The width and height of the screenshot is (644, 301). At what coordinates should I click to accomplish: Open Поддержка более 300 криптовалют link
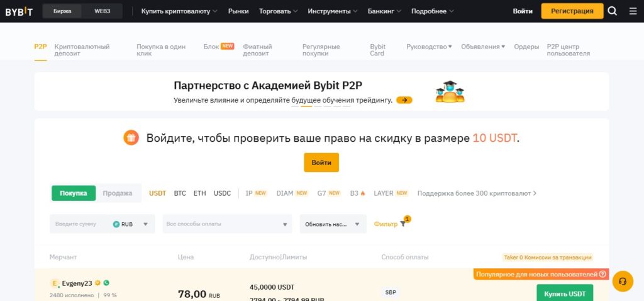[x=477, y=193]
